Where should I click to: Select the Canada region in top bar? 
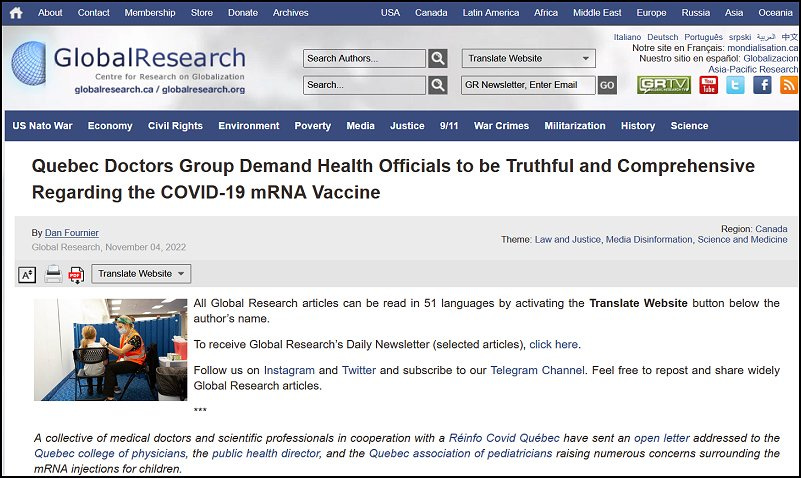(x=431, y=13)
